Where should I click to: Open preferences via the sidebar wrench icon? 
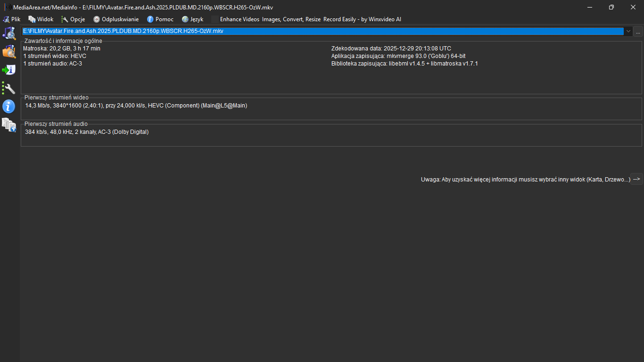point(9,88)
